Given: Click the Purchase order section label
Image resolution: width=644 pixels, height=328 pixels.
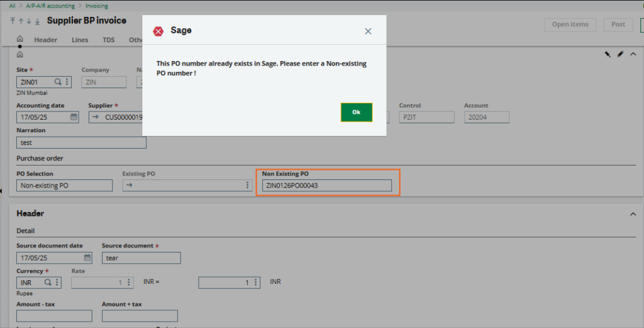Looking at the screenshot, I should tap(40, 158).
